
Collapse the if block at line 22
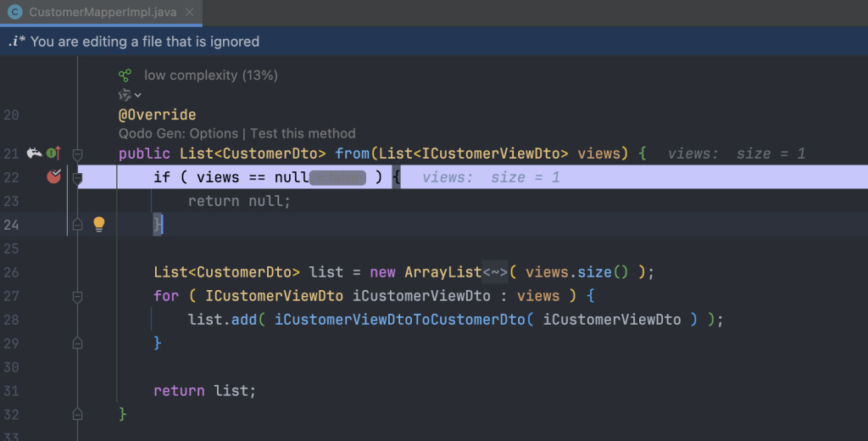pyautogui.click(x=77, y=178)
